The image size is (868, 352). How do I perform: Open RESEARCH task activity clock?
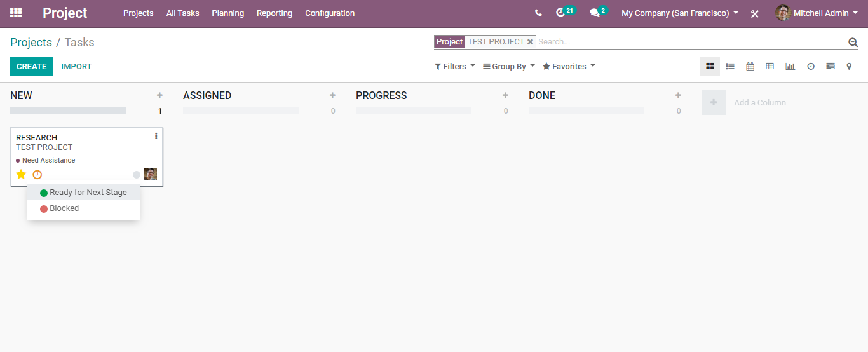(x=37, y=175)
